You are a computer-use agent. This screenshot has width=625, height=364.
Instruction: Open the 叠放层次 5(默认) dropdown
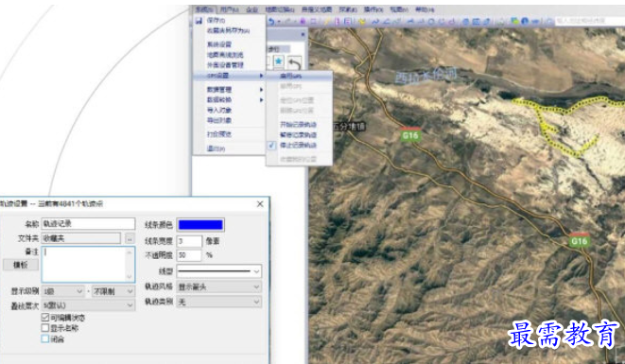[x=88, y=305]
